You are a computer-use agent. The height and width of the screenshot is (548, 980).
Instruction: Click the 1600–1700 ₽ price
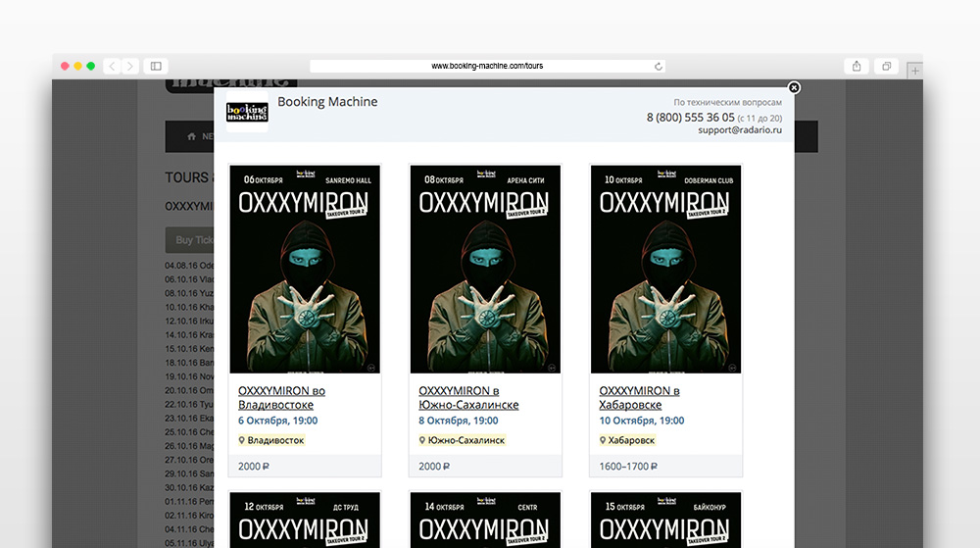pyautogui.click(x=628, y=467)
